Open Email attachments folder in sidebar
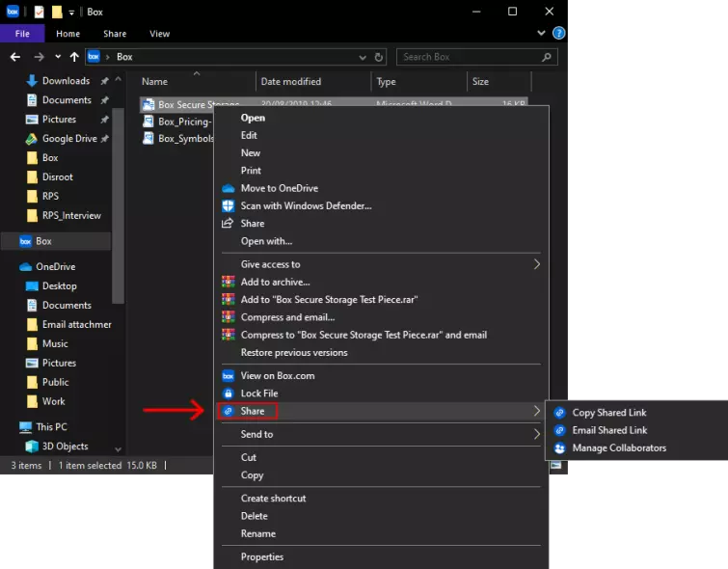 coord(76,324)
